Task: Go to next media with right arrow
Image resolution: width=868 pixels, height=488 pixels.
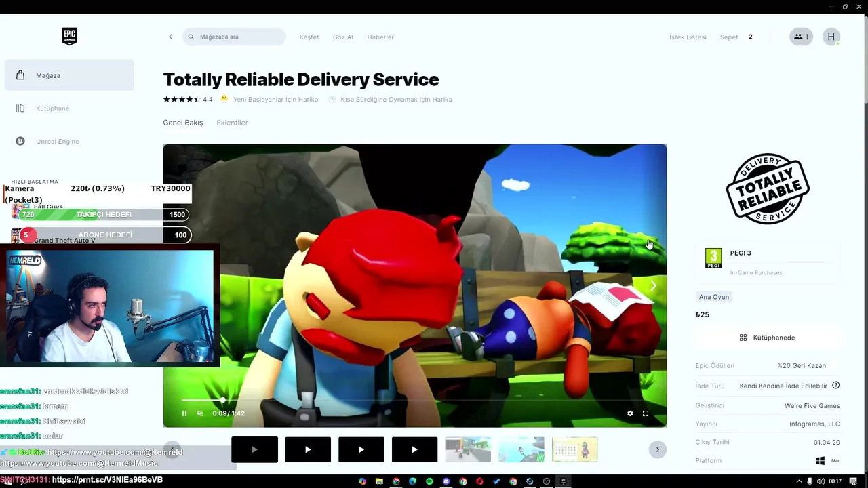Action: click(653, 285)
